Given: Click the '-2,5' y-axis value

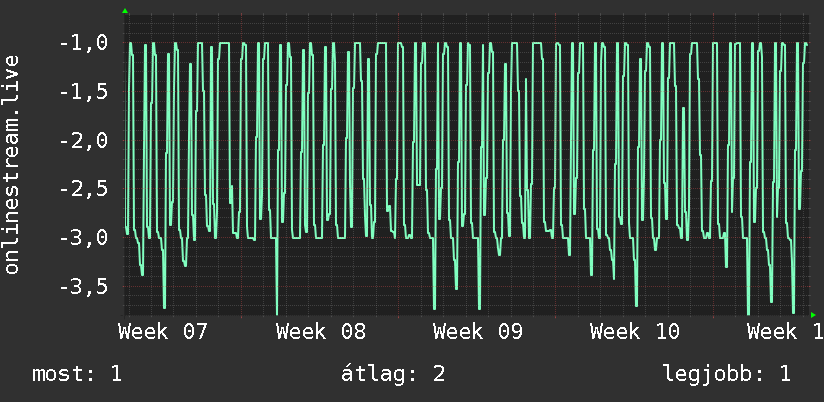Looking at the screenshot, I should [x=84, y=189].
